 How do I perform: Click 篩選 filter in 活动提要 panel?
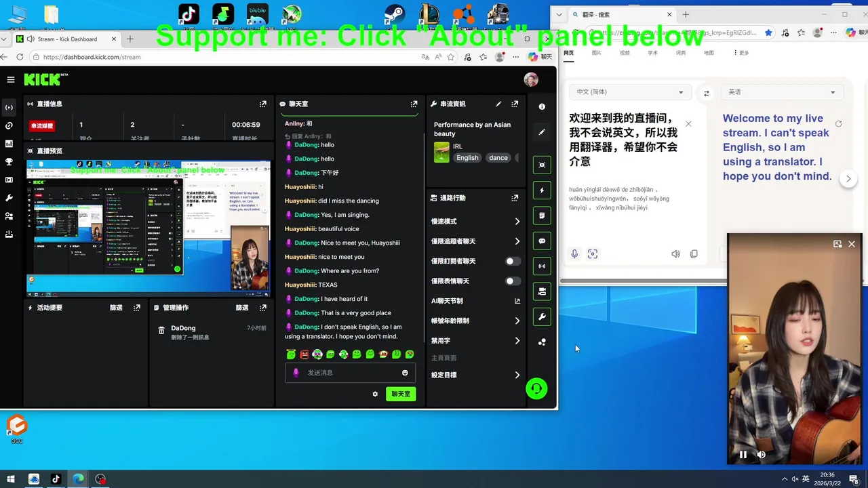pos(116,308)
